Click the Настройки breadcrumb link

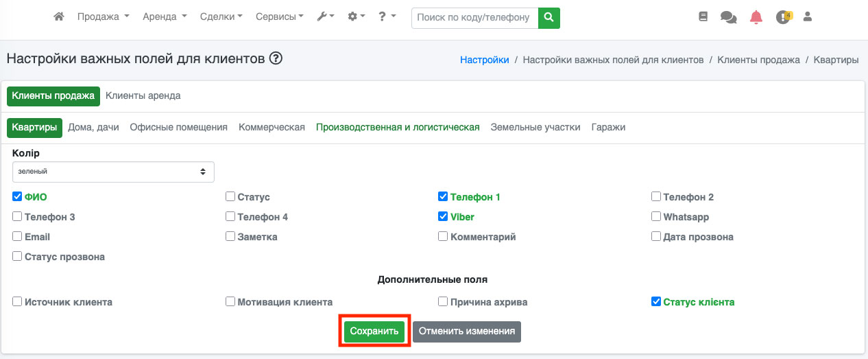coord(484,60)
